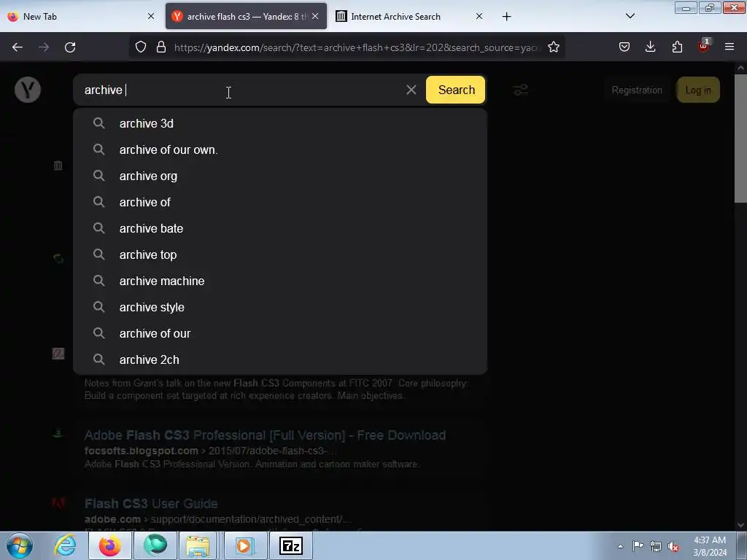Open the teal sphere browser taskbar icon
Viewport: 747px width, 560px height.
155,545
